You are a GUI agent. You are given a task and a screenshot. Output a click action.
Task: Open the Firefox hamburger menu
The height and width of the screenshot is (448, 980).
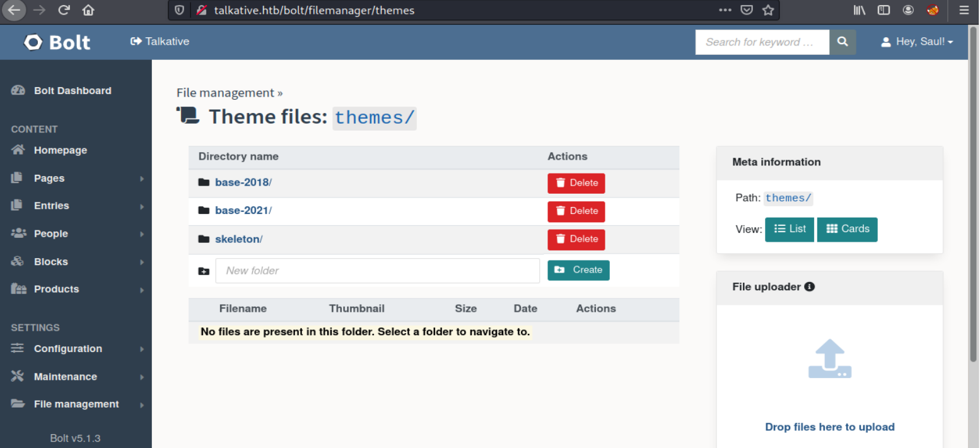pos(964,10)
